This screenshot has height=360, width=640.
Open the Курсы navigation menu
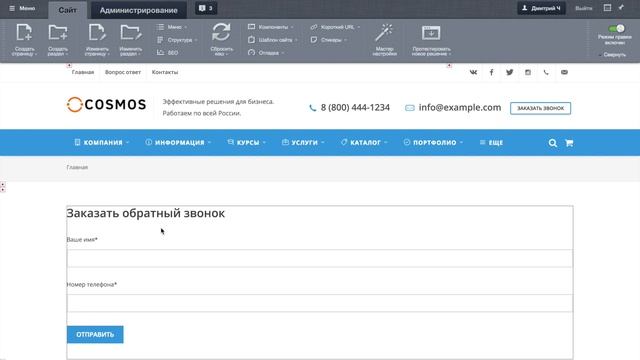pos(247,142)
